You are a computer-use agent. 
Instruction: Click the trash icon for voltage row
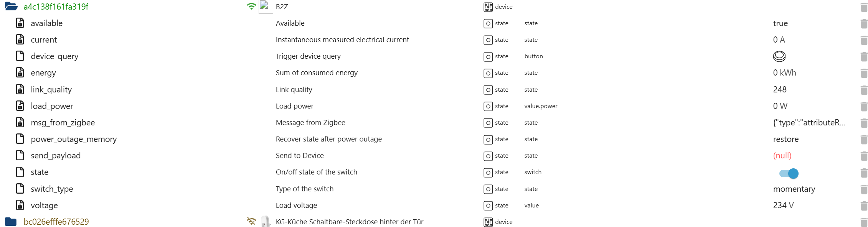[x=864, y=206]
